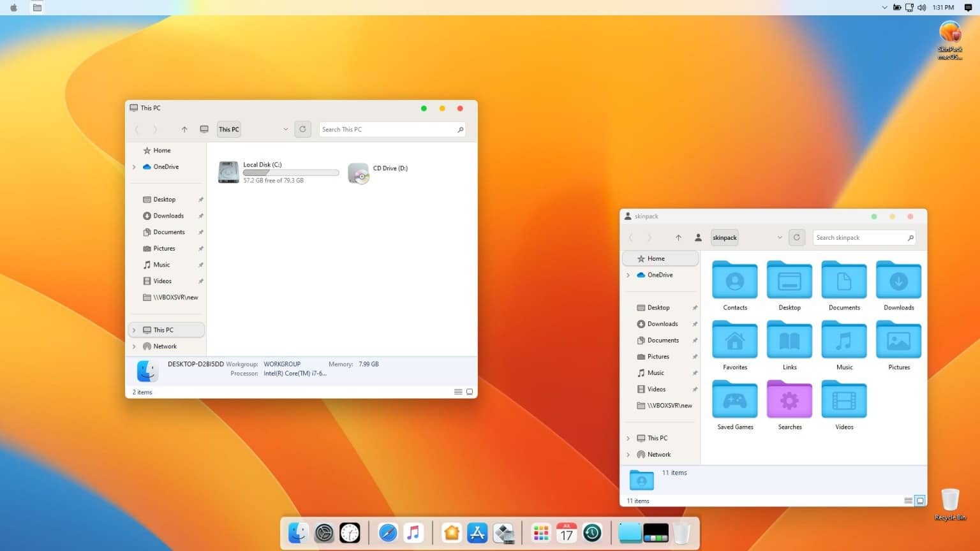The width and height of the screenshot is (980, 551).
Task: Launch Apple Music from the dock
Action: 413,533
